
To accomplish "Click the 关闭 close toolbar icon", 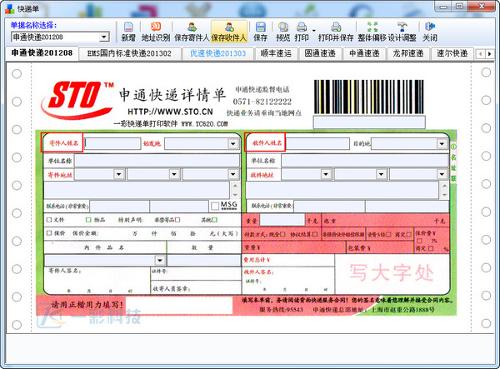I will 430,27.
